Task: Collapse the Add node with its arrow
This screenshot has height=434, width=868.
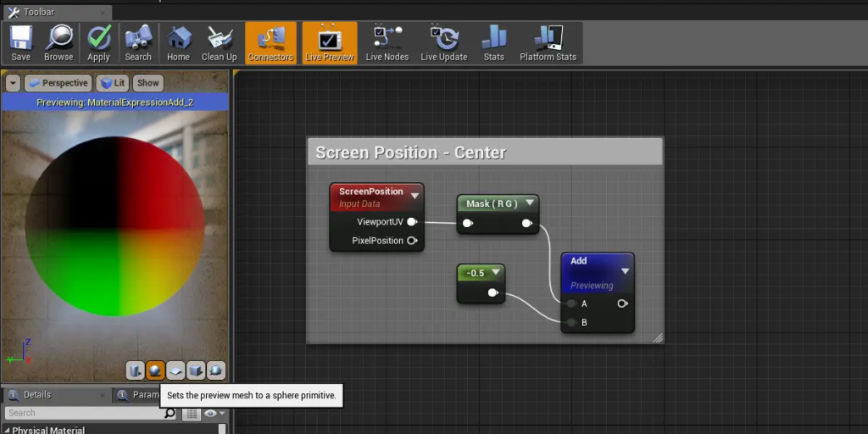Action: click(x=625, y=271)
